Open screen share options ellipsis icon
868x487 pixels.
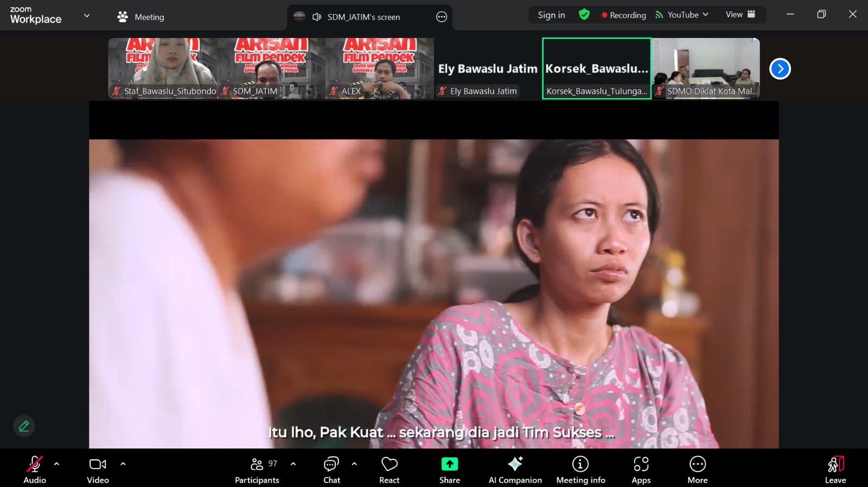pyautogui.click(x=442, y=17)
